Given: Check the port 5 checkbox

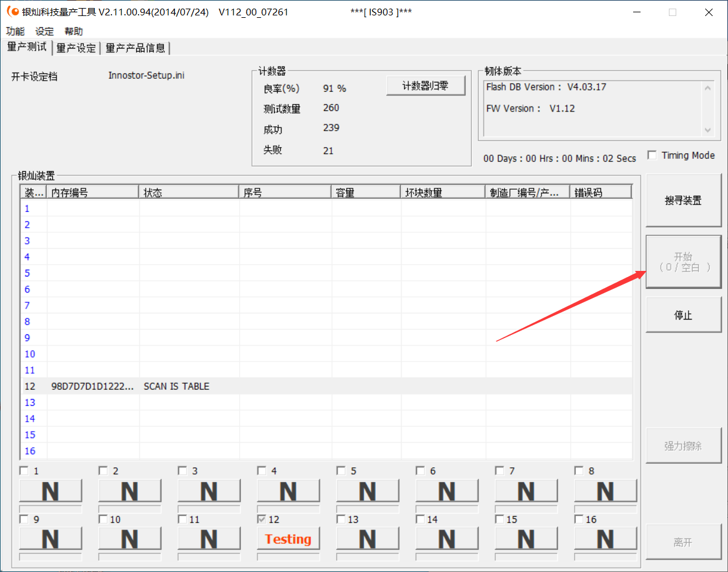Looking at the screenshot, I should click(x=341, y=471).
